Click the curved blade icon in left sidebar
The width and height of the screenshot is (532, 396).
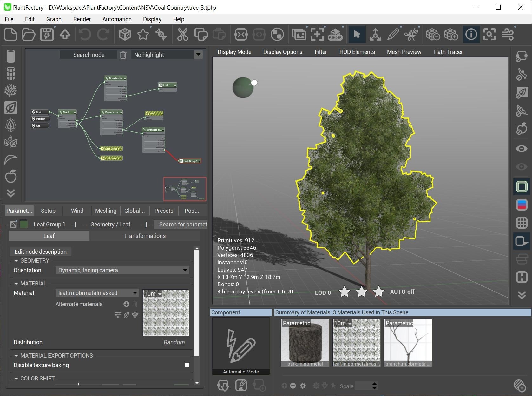click(x=11, y=159)
